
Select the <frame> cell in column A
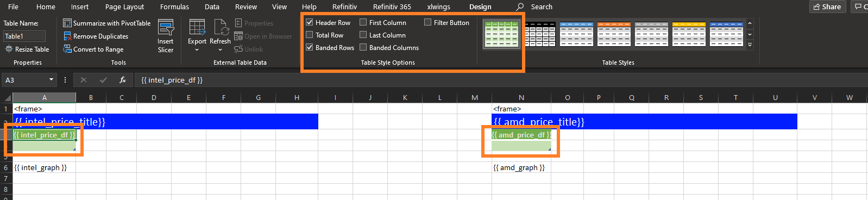pyautogui.click(x=44, y=109)
